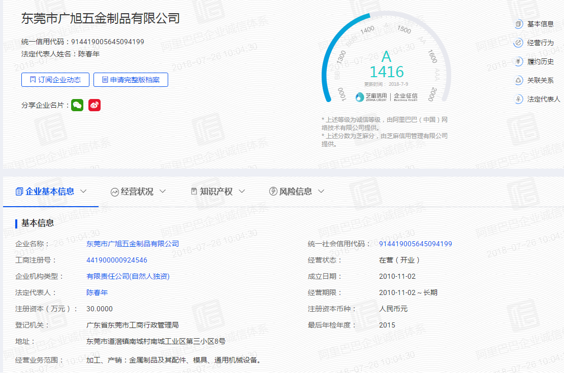Viewport: 564px width, 392px height.
Task: Click the 履约历史 yen icon
Action: coord(518,61)
